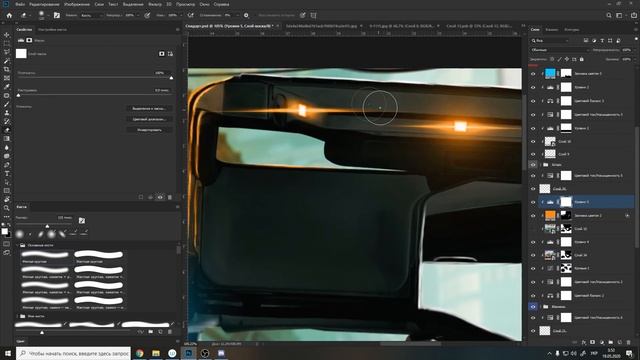Select the Eyedropper tool
This screenshot has height=360, width=640.
(x=7, y=87)
